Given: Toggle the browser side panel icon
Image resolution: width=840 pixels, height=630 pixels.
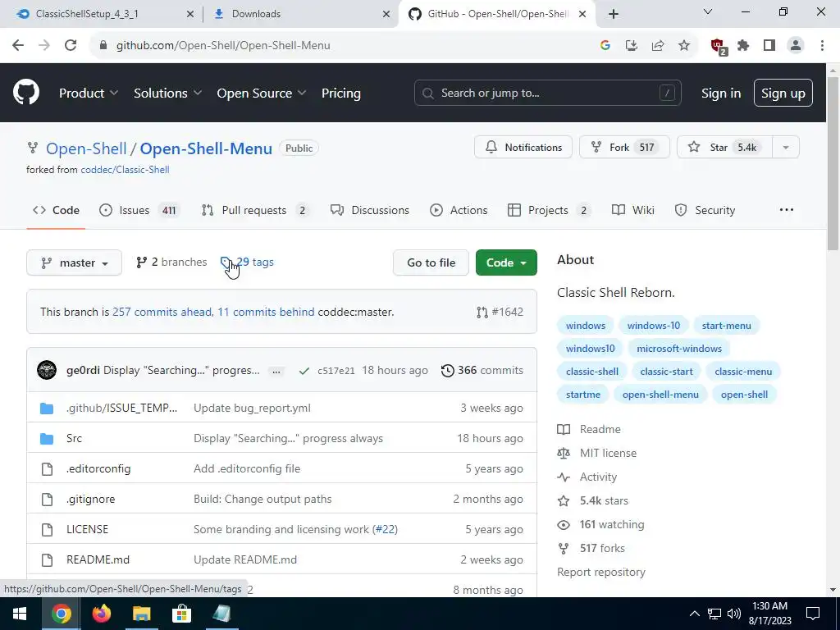Looking at the screenshot, I should coord(769,46).
